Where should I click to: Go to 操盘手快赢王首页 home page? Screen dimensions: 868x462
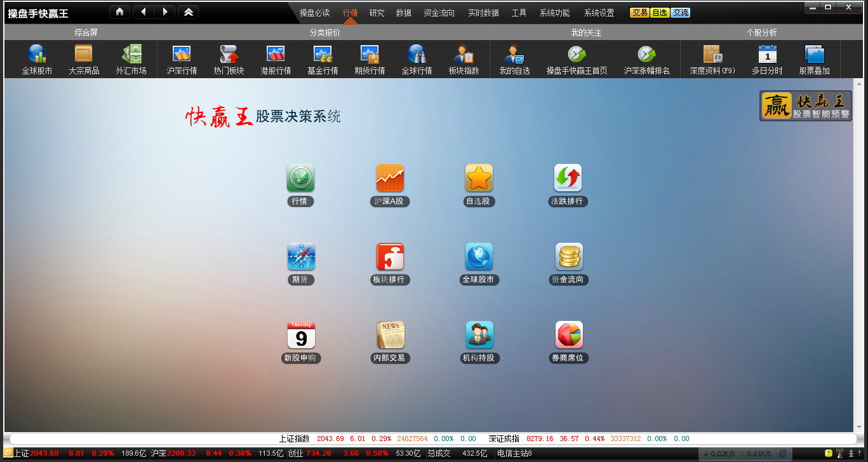pyautogui.click(x=577, y=60)
